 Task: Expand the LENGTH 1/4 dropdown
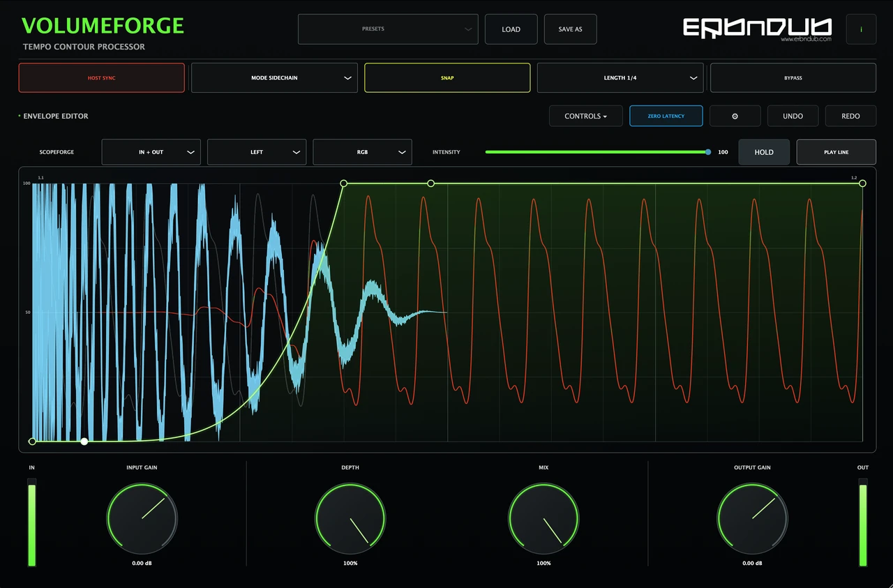[x=620, y=78]
